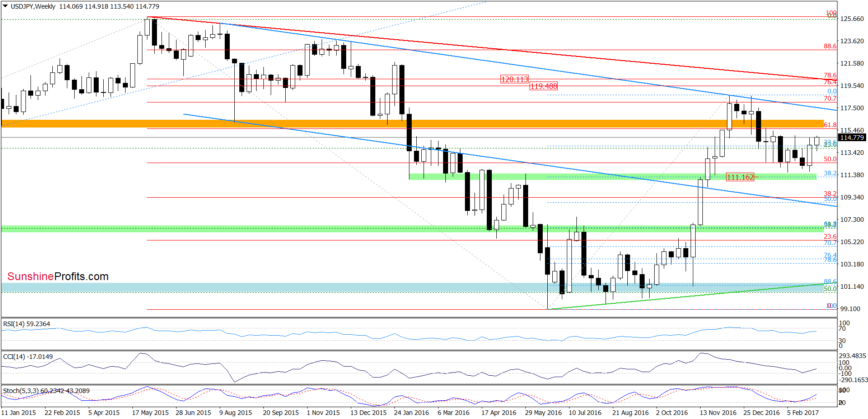Click the 105.220 price axis value
Image resolution: width=868 pixels, height=419 pixels.
tap(852, 242)
